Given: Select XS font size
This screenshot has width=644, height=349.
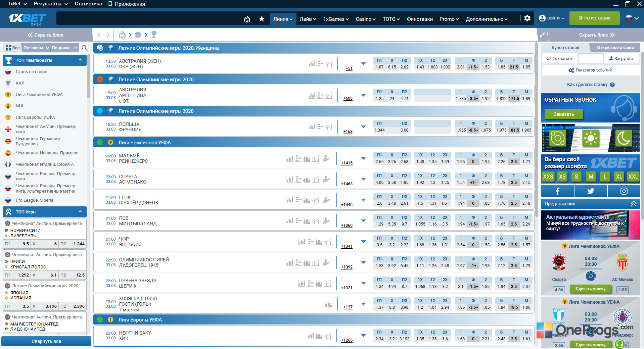Looking at the screenshot, I should [x=562, y=177].
